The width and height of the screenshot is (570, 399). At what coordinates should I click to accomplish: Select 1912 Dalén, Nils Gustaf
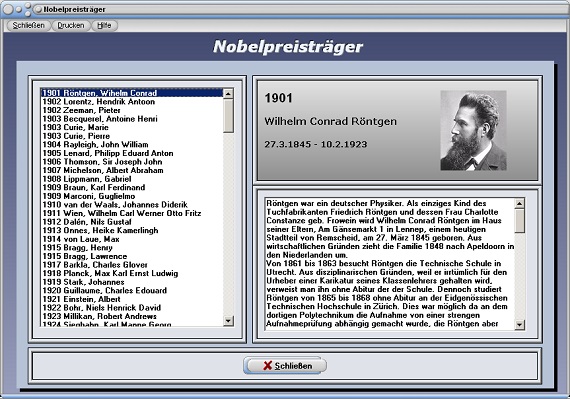click(x=132, y=222)
